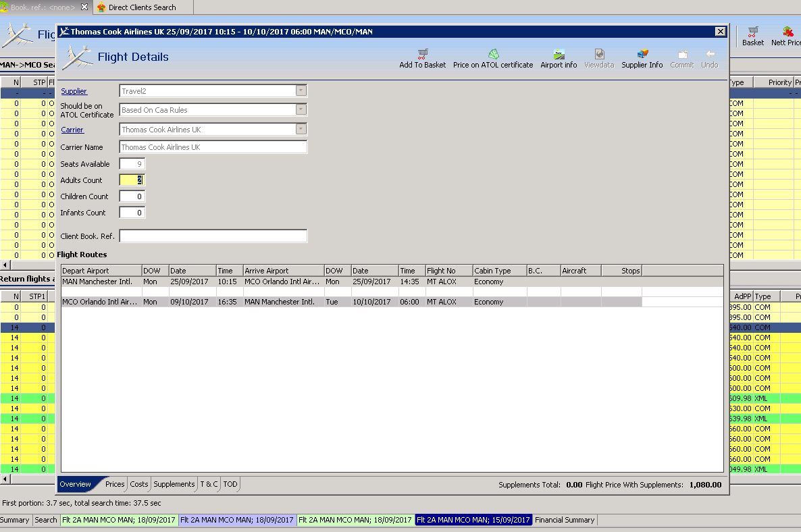Screen dimensions: 801x532
Task: Click the Undo arrow icon
Action: (x=710, y=54)
